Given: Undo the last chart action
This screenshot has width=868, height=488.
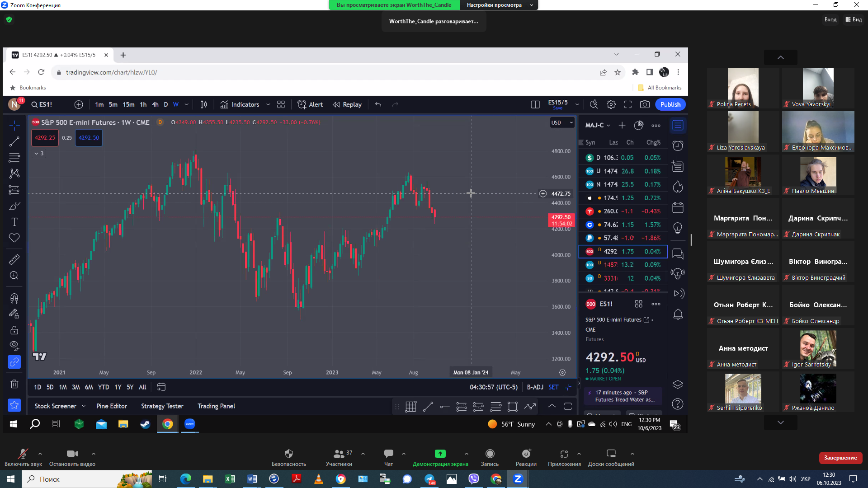Looking at the screenshot, I should tap(378, 104).
